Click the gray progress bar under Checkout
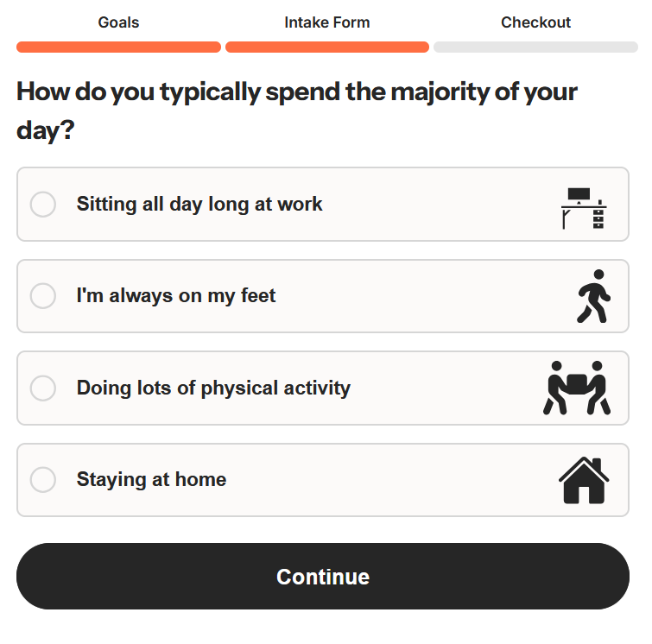The height and width of the screenshot is (644, 652). tap(535, 47)
